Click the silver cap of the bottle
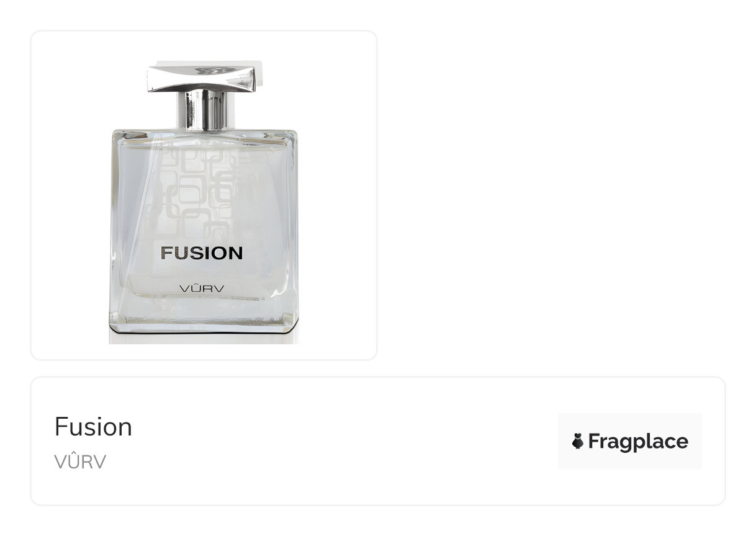 (x=204, y=77)
